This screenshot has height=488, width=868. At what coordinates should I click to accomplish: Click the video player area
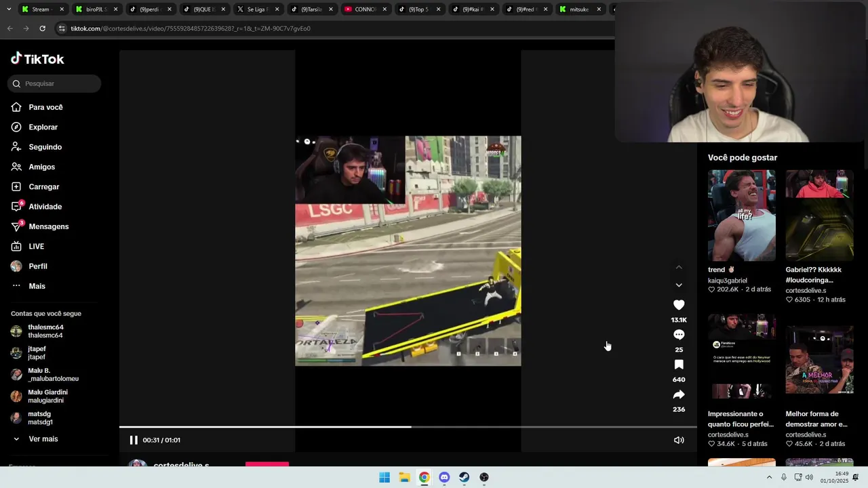pos(408,251)
